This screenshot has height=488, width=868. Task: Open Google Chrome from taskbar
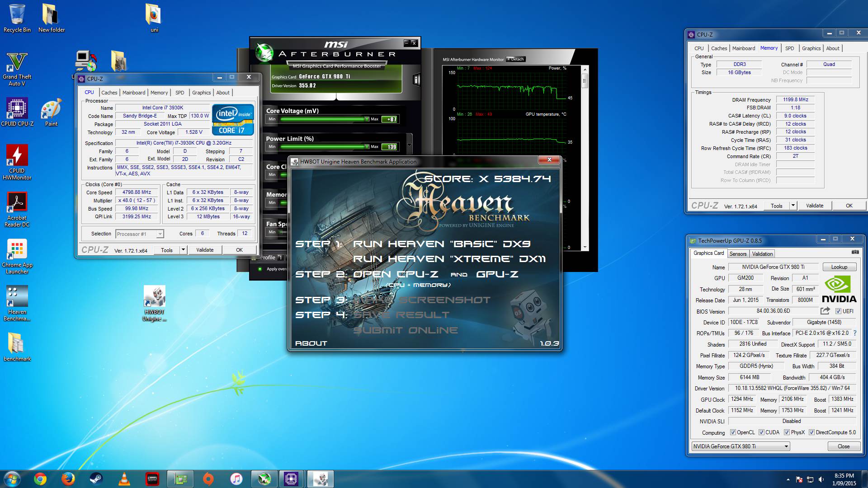40,479
